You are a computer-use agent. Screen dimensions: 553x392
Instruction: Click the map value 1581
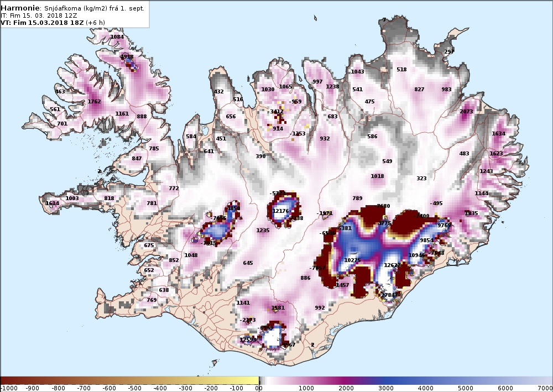click(278, 307)
